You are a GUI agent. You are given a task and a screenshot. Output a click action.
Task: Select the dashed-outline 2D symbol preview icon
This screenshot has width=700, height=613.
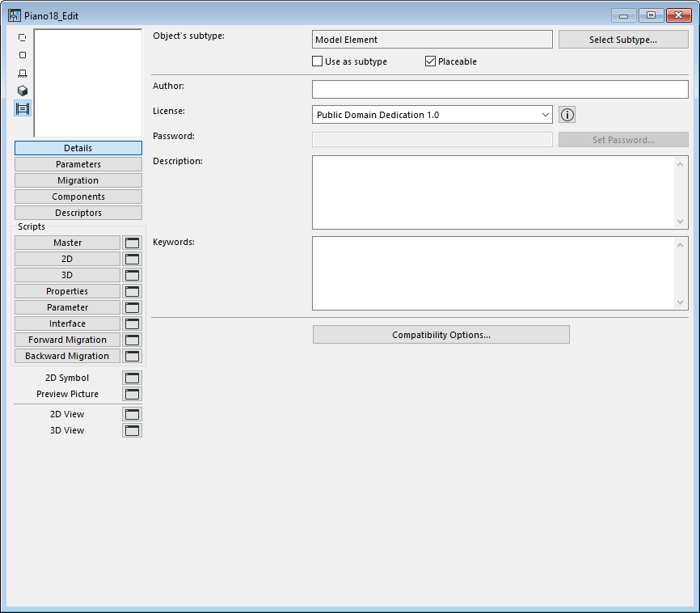point(23,37)
